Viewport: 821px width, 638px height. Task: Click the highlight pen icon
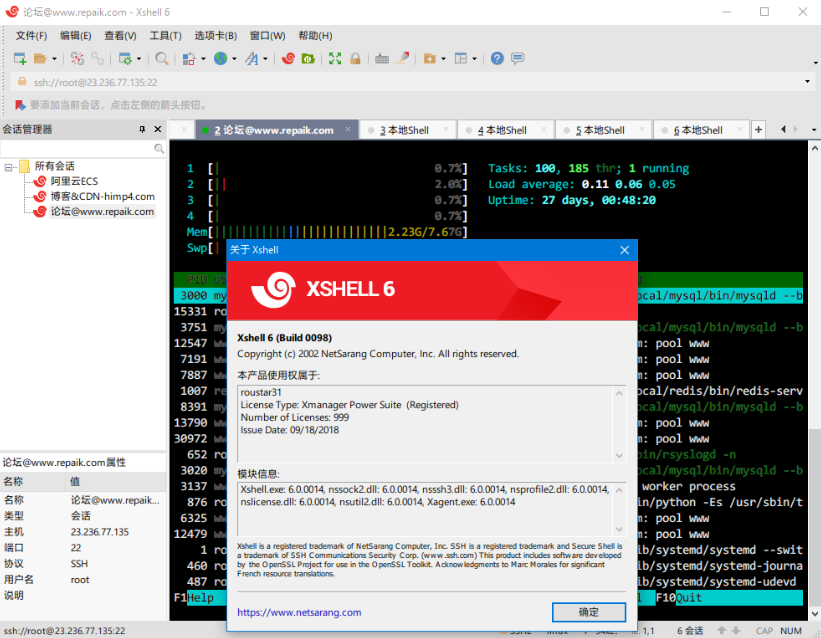[403, 59]
